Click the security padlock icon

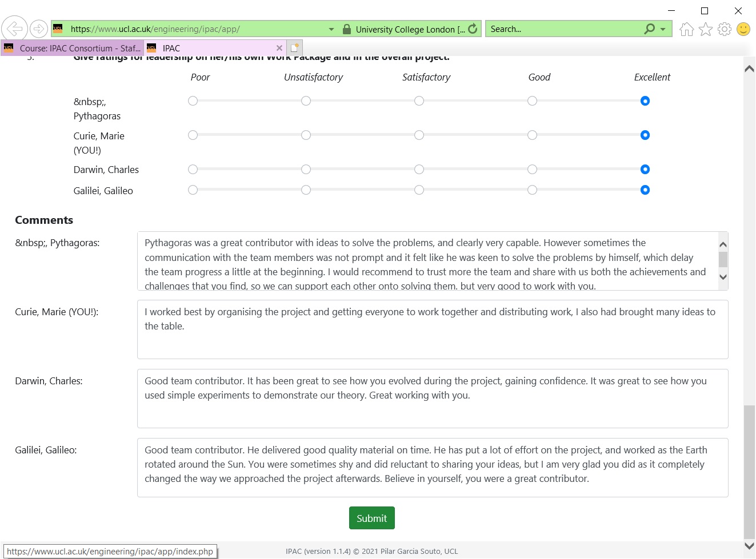point(346,29)
